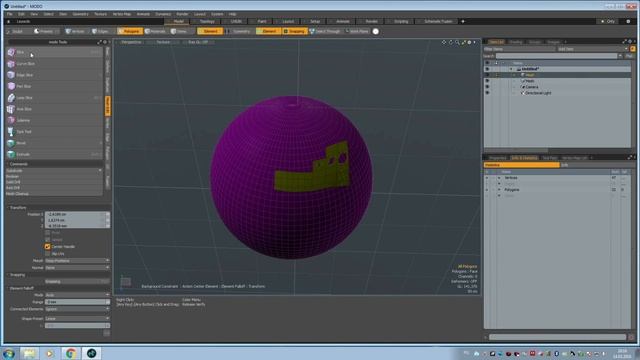This screenshot has width=640, height=360.
Task: Toggle visibility of selected Mesh item
Action: 487,75
